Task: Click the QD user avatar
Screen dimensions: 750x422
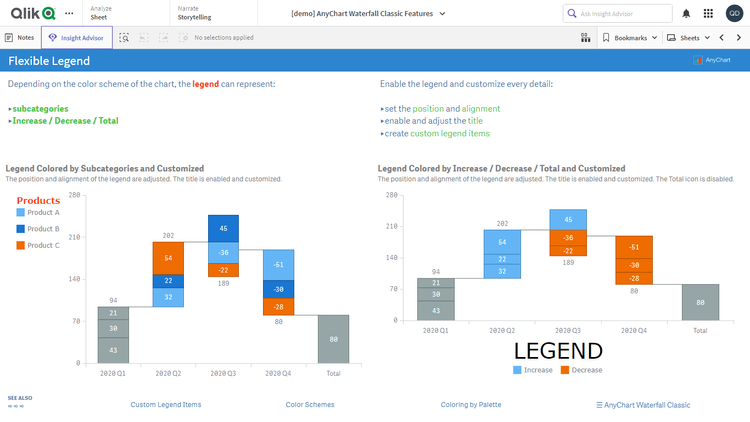Action: [x=734, y=13]
